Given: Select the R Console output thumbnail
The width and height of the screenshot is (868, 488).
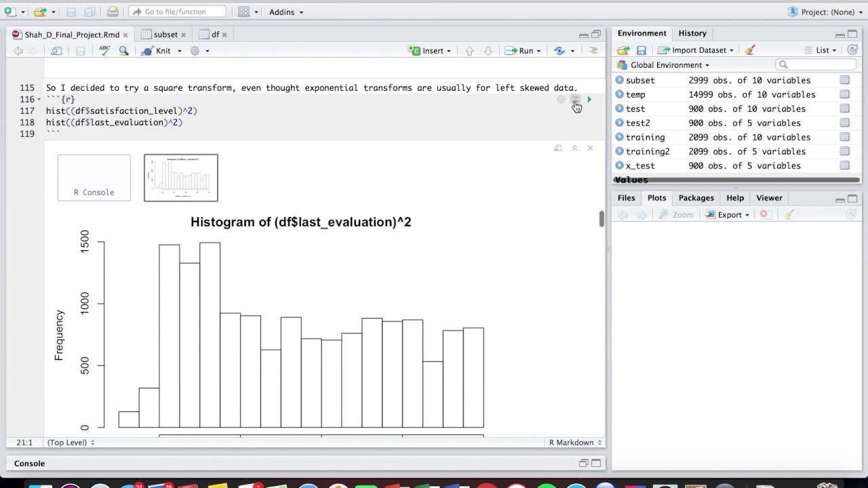Looking at the screenshot, I should click(x=94, y=178).
